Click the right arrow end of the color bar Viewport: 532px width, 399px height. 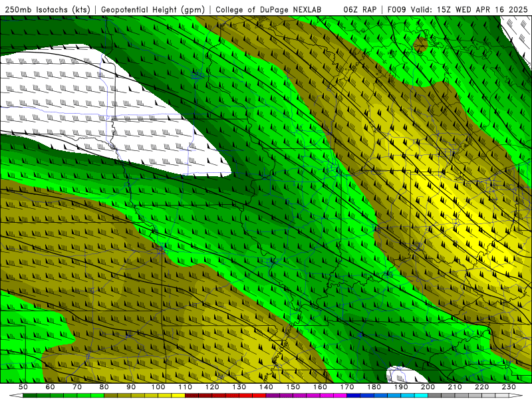(x=516, y=395)
